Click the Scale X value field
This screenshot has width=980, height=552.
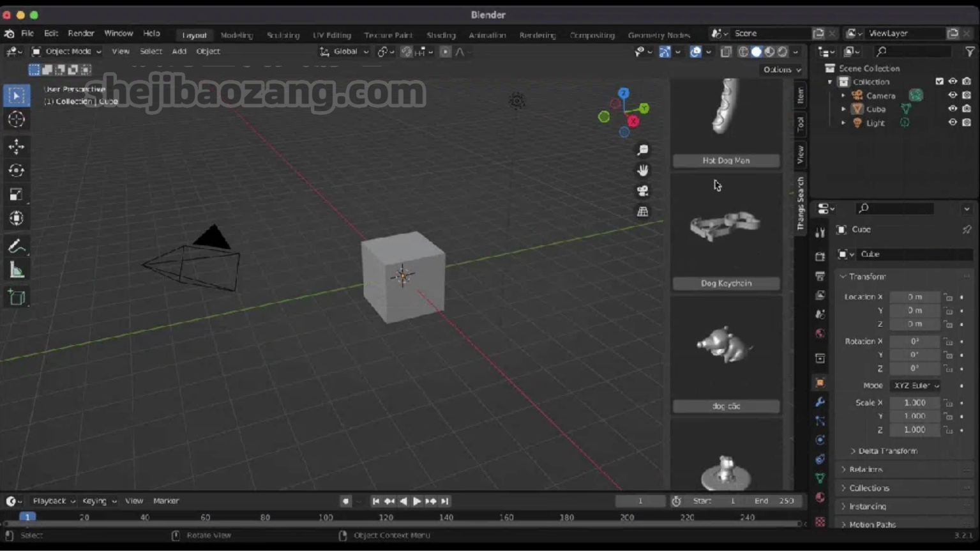point(914,403)
